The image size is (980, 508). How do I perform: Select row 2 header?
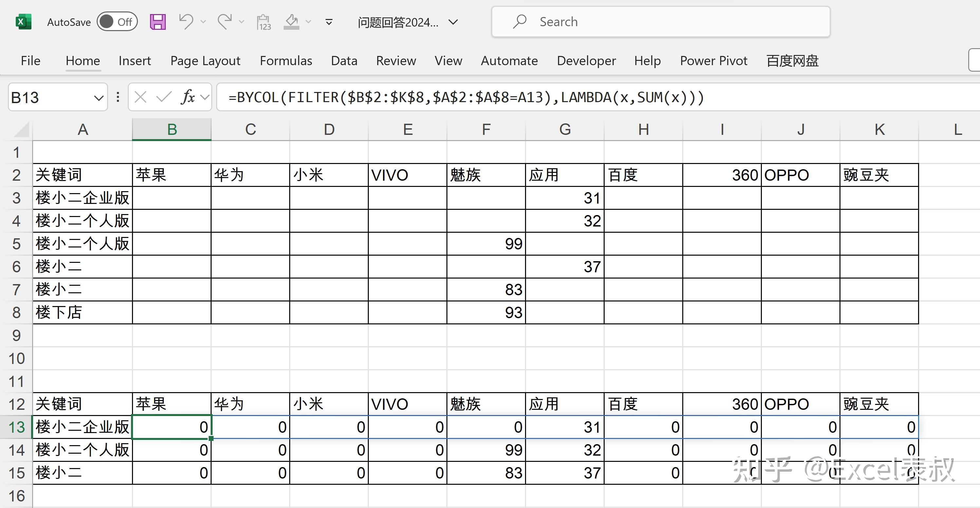click(x=16, y=175)
